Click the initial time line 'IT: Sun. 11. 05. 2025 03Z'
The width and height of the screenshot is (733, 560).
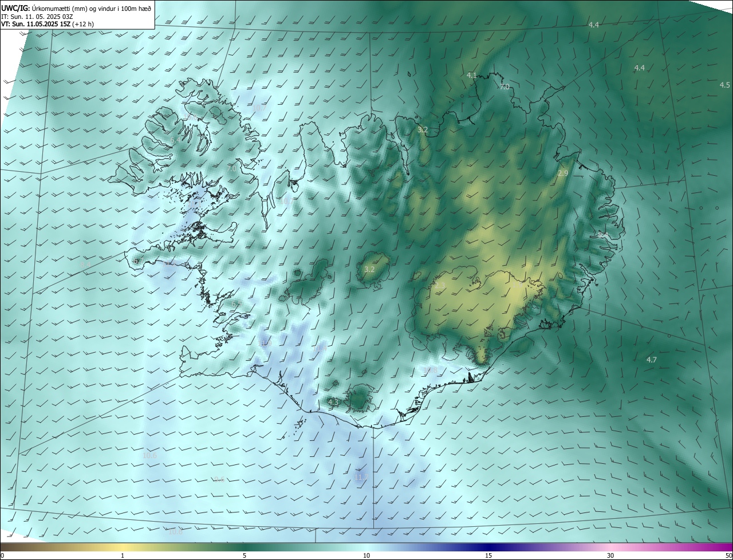37,17
